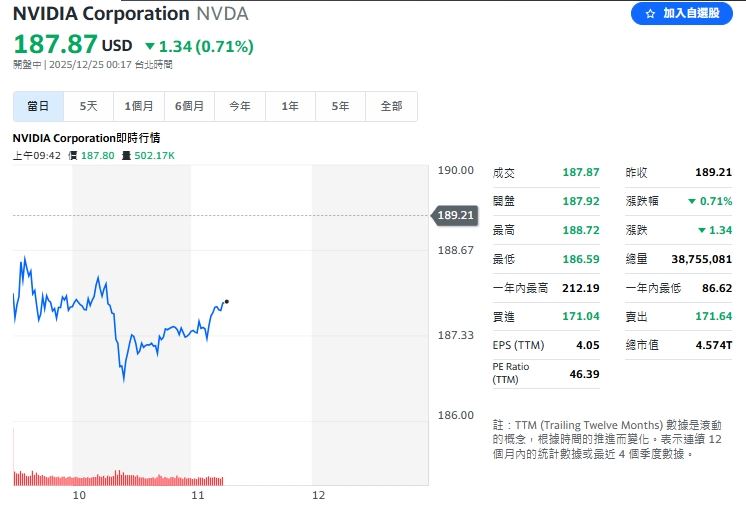Click the 加入自選股 watchlist button
Viewport: 746px width, 512px height.
click(681, 13)
